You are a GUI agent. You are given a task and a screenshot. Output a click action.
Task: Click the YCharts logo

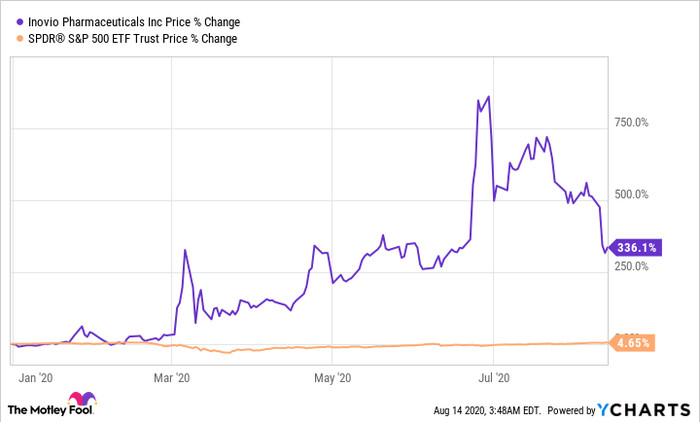click(643, 409)
